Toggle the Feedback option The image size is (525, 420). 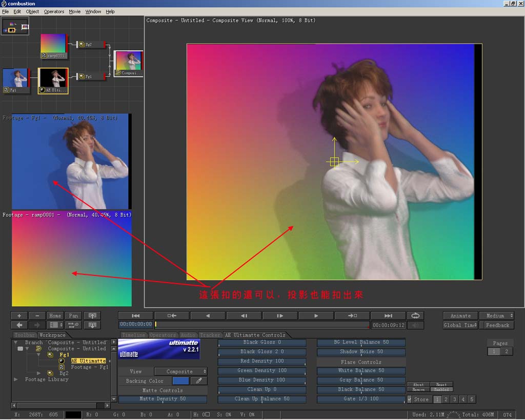(497, 325)
